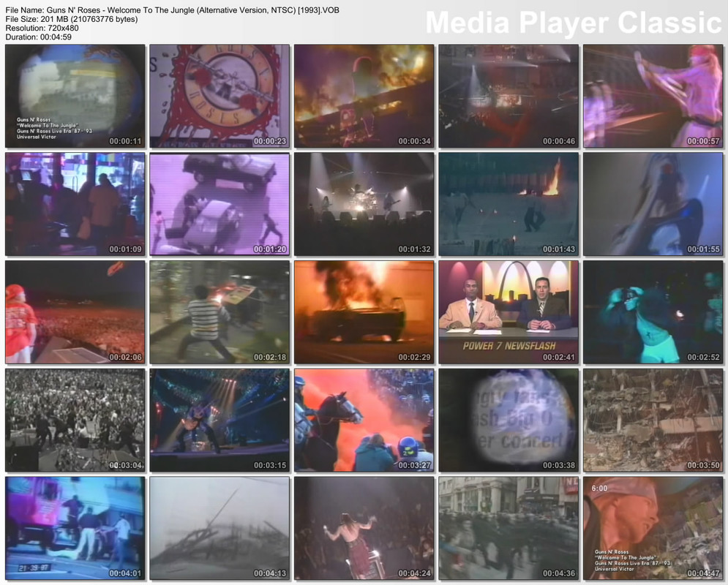The width and height of the screenshot is (728, 585).
Task: Click the Duration 00:04:59 line
Action: [x=39, y=37]
